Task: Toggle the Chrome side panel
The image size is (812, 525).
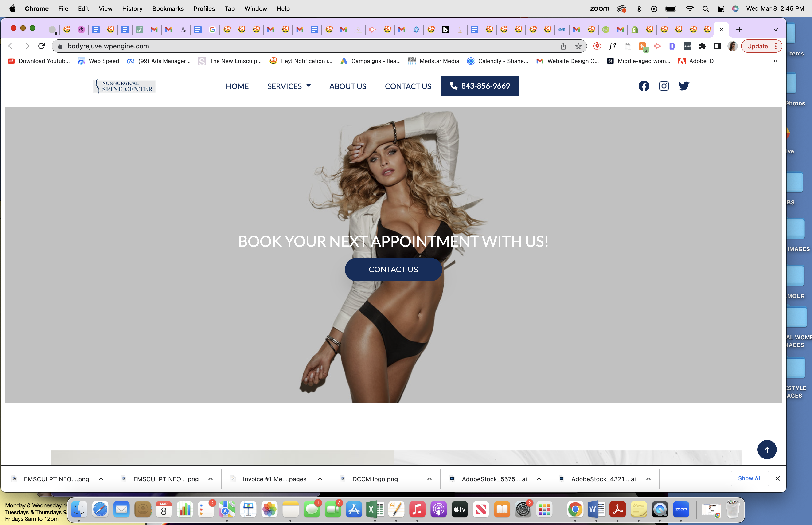Action: (717, 46)
